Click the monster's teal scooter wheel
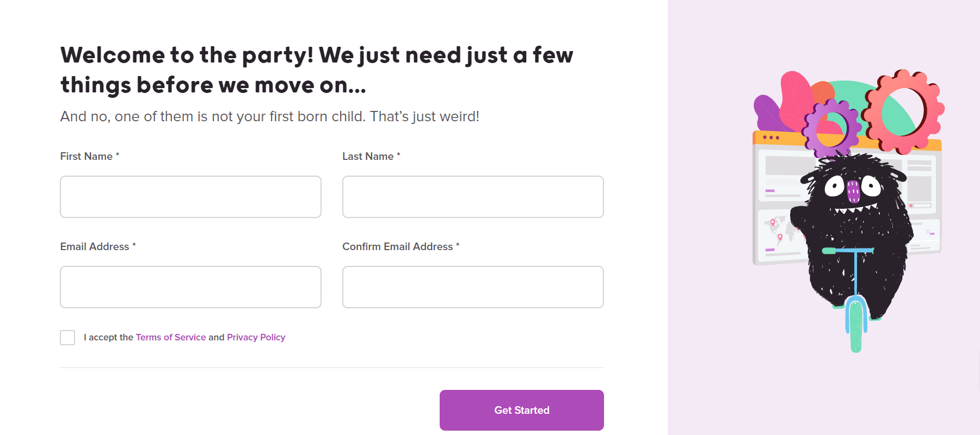This screenshot has width=980, height=435. tap(856, 325)
